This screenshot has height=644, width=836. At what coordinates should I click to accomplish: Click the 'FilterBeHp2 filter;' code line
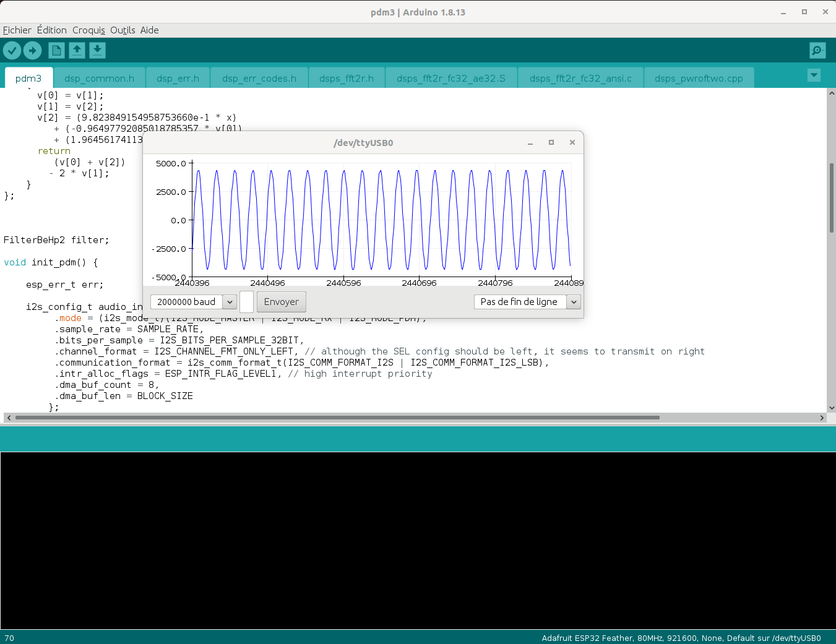point(56,240)
